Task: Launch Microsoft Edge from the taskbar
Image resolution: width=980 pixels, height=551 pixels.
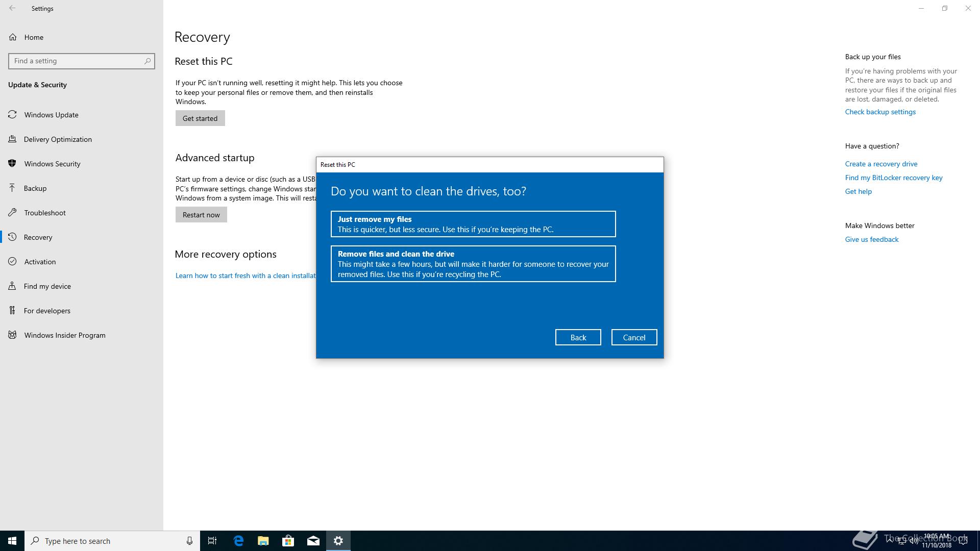Action: coord(238,541)
